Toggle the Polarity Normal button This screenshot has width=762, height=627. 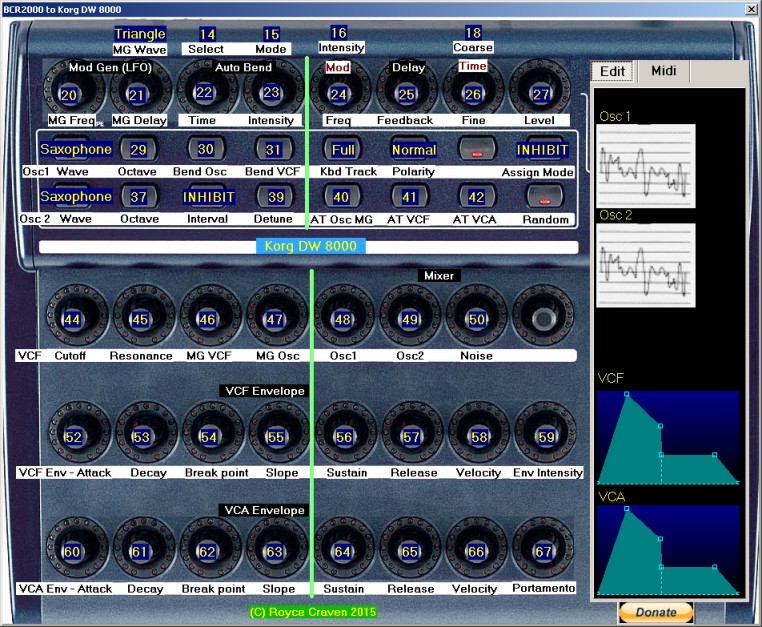pyautogui.click(x=413, y=150)
